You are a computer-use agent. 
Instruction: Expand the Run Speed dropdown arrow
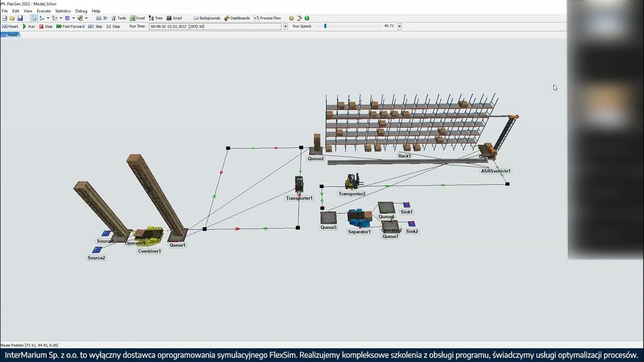point(399,26)
